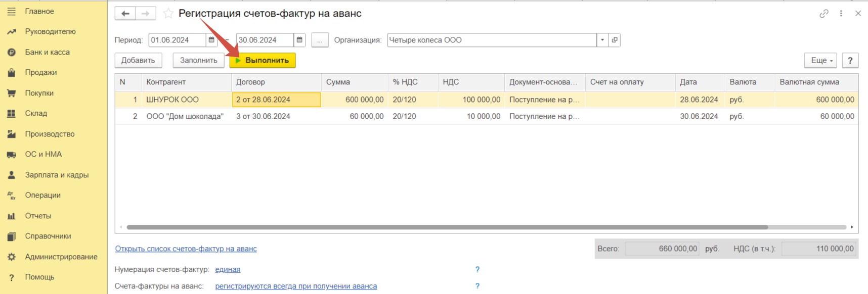The height and width of the screenshot is (294, 868).
Task: Click the НДС total field 110 000,00
Action: [819, 249]
